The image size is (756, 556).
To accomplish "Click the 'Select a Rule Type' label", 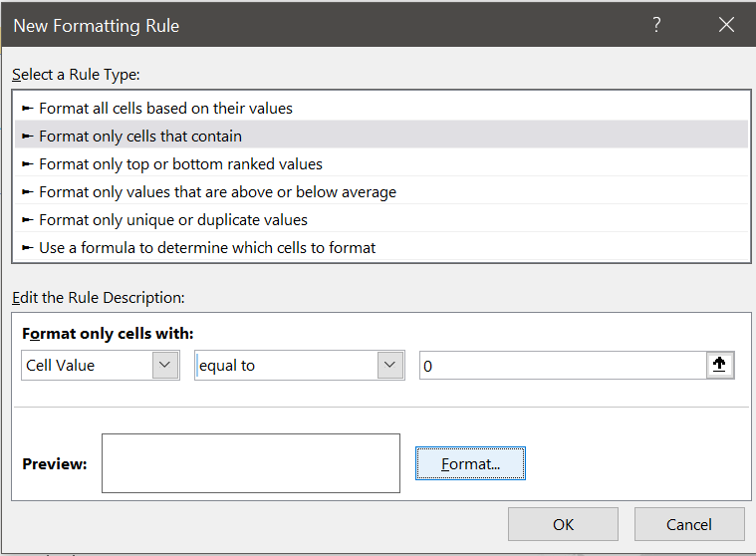I will pyautogui.click(x=76, y=75).
